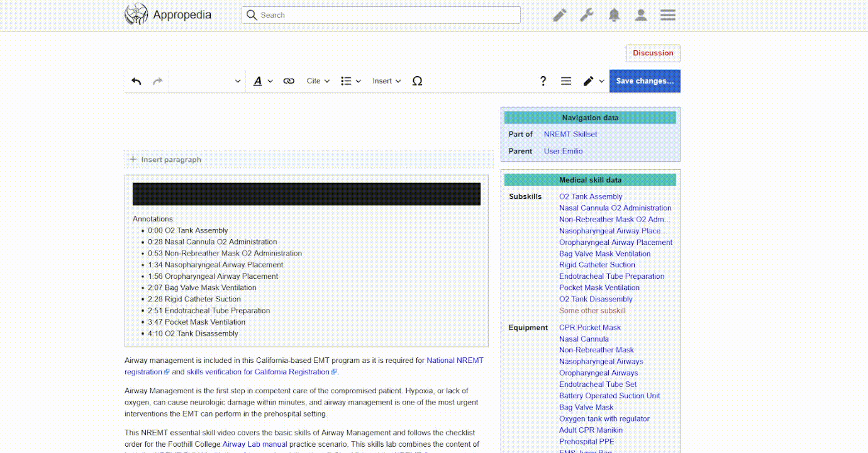Open the special character Omega tool
The height and width of the screenshot is (453, 868).
pyautogui.click(x=417, y=81)
